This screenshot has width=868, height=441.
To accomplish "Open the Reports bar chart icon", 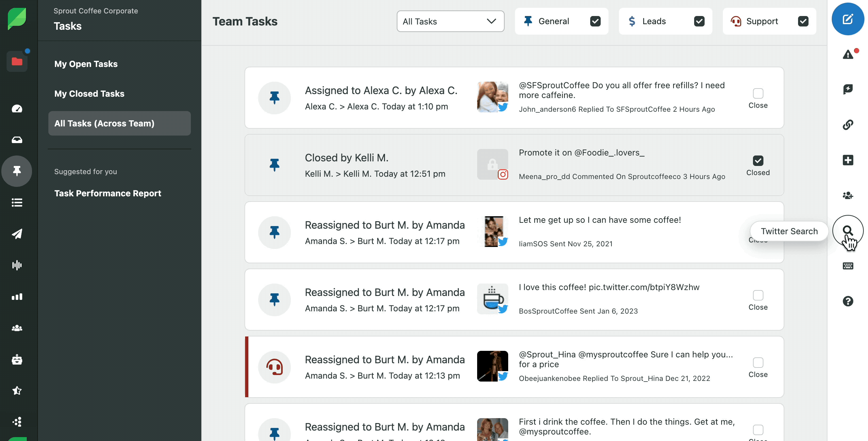I will pyautogui.click(x=17, y=297).
